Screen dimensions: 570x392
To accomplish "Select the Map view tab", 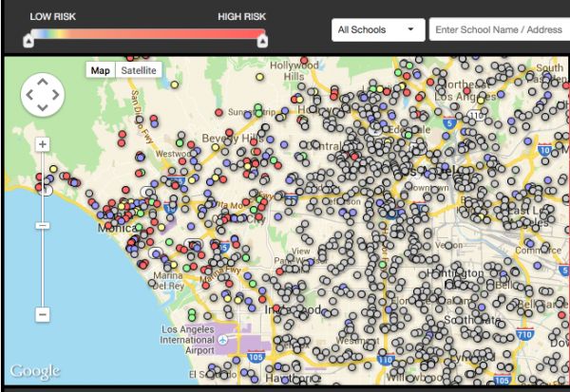I will (101, 70).
